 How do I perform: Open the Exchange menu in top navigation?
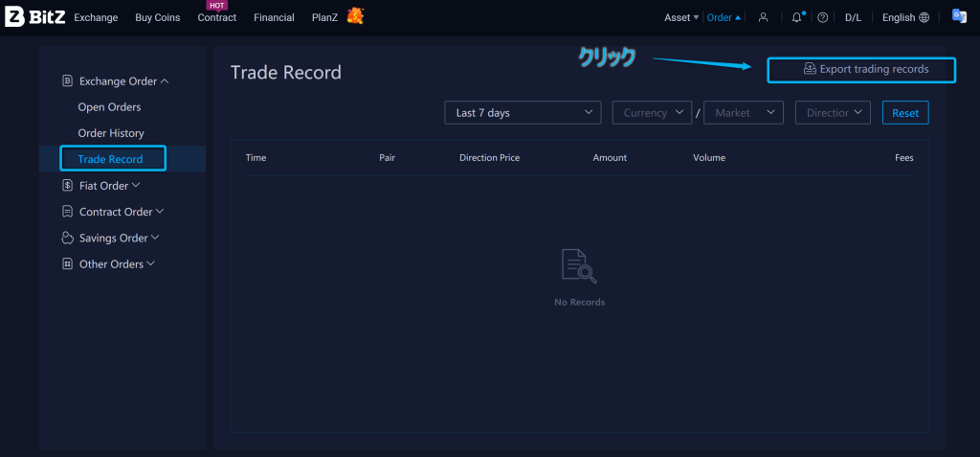[96, 17]
